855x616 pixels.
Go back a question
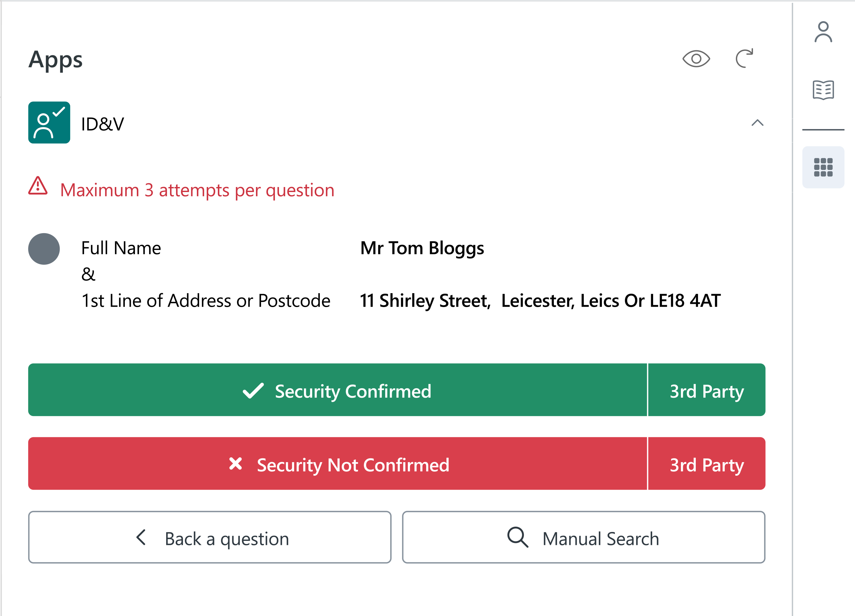click(209, 537)
